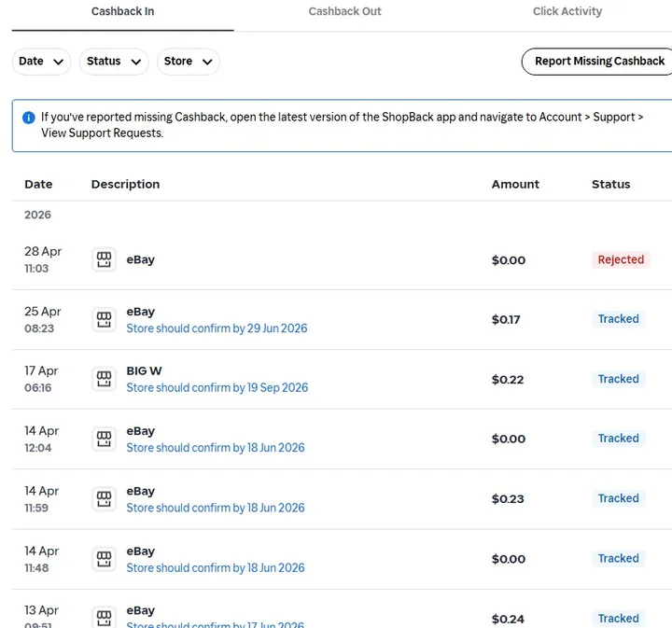Click the Date column header
The height and width of the screenshot is (628, 672).
pos(38,184)
